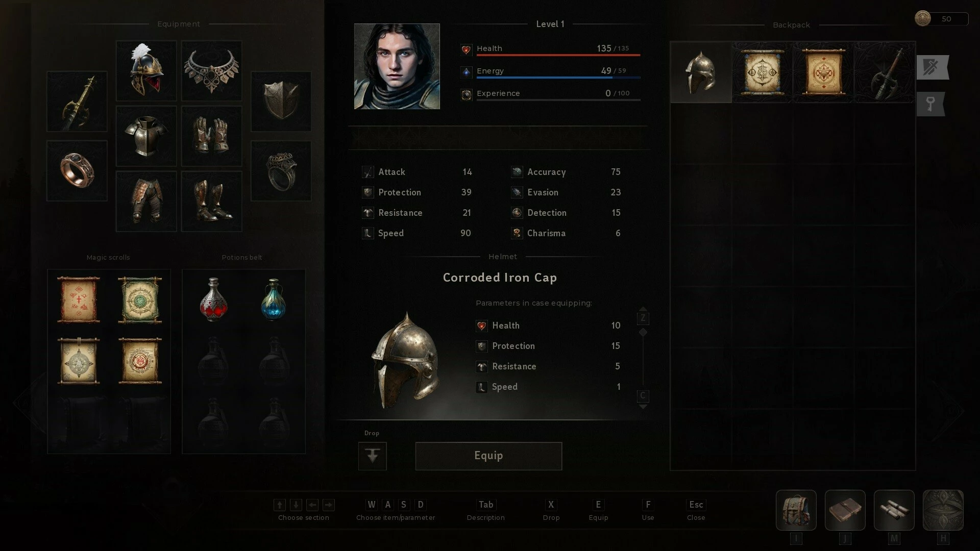Select the plumed helmet equipment slot
980x551 pixels.
(x=146, y=71)
